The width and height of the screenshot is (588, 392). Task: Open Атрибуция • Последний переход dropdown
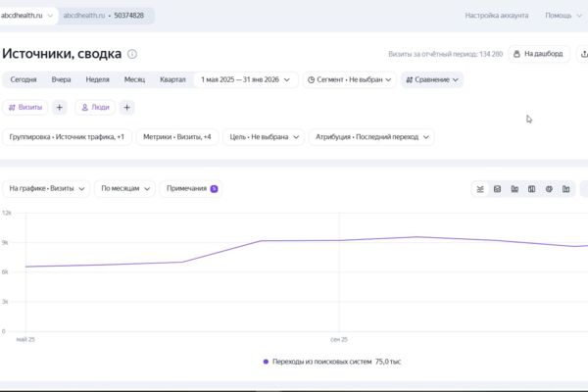click(371, 137)
